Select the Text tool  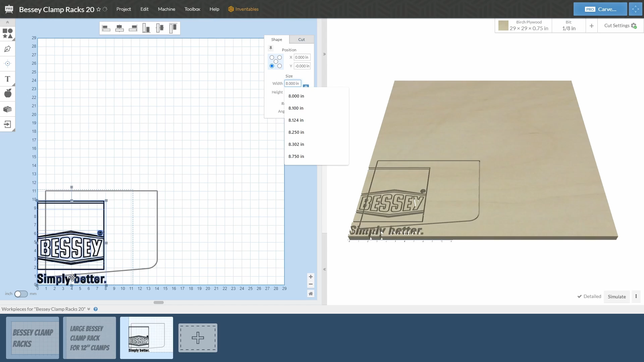(x=7, y=79)
